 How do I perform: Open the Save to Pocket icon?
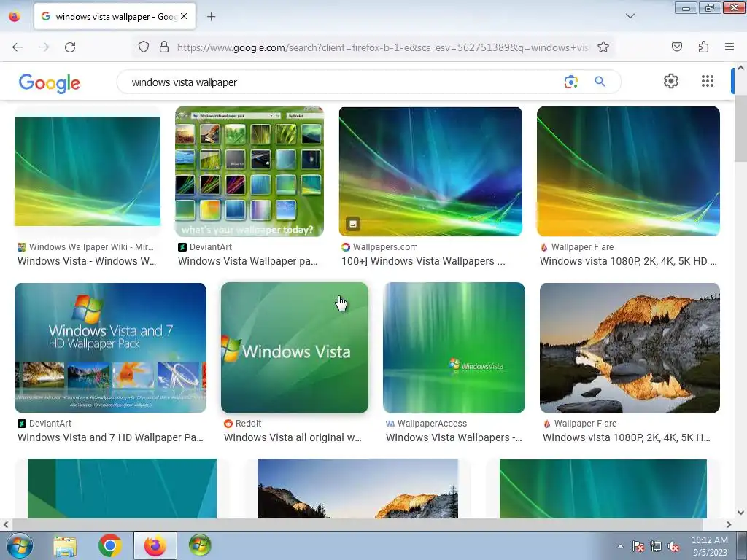tap(676, 47)
